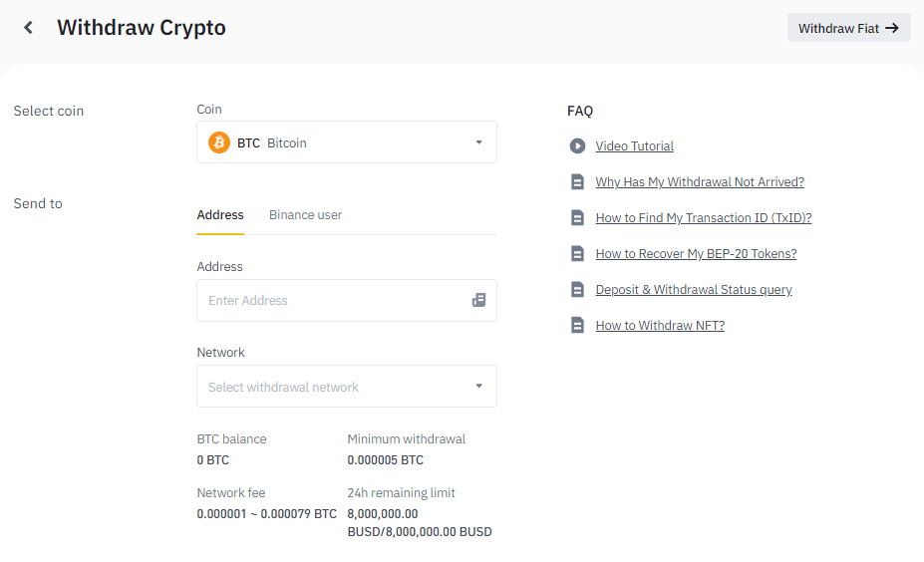Viewport: 924px width, 562px height.
Task: Click the Network dropdown caret arrow
Action: (478, 387)
